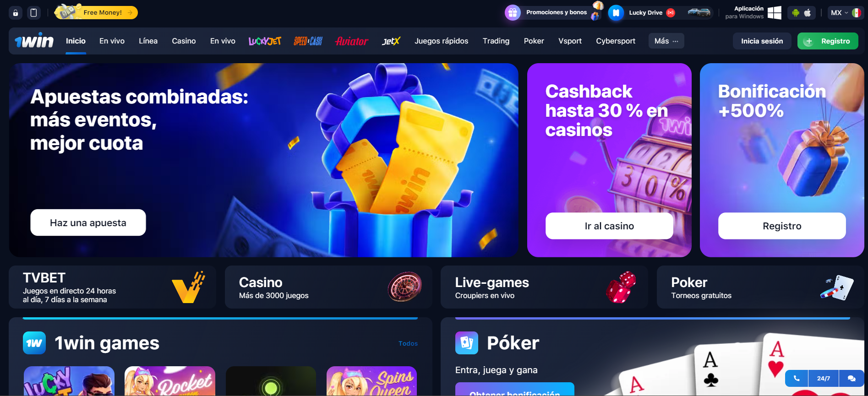Viewport: 868px width, 396px height.
Task: Click the lock icon in top bar
Action: coord(16,13)
